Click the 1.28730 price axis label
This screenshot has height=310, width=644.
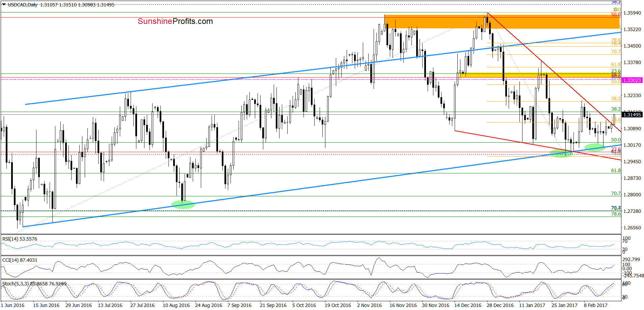coord(632,178)
